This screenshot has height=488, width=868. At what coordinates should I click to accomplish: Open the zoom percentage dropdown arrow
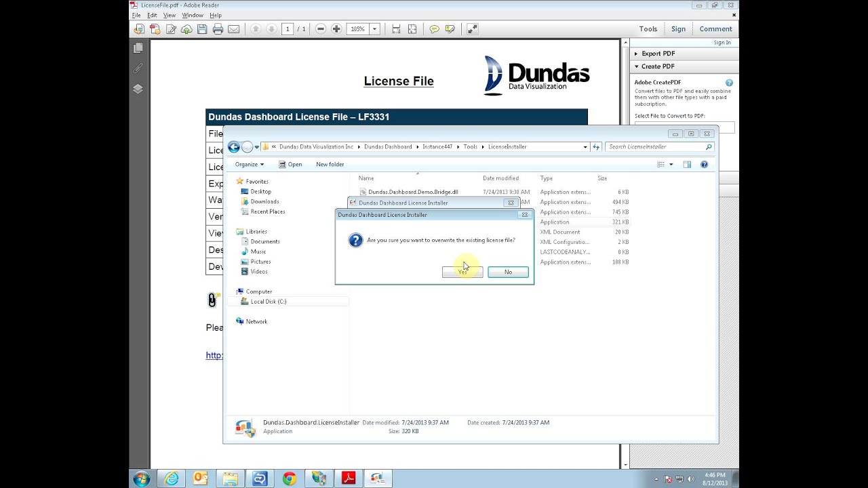click(374, 29)
